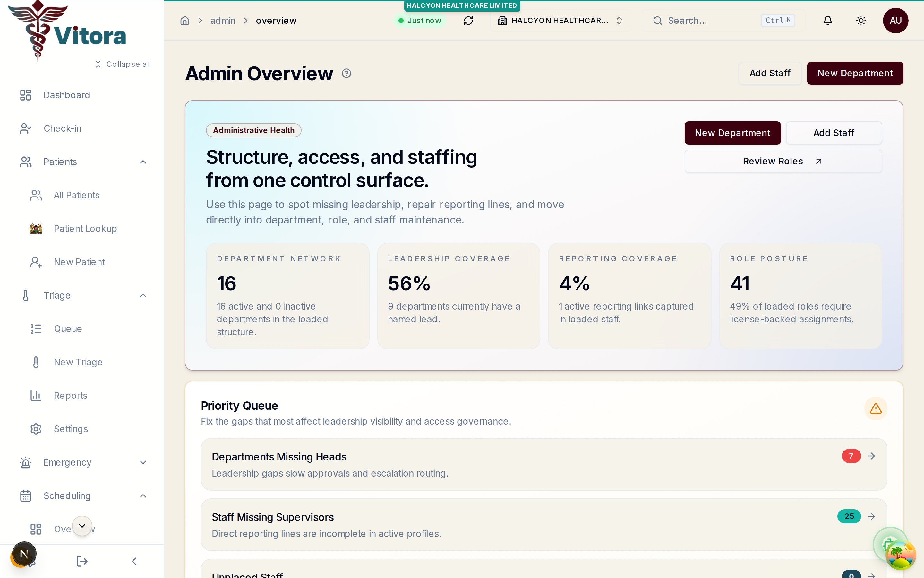
Task: Open the AU user avatar menu
Action: point(895,21)
